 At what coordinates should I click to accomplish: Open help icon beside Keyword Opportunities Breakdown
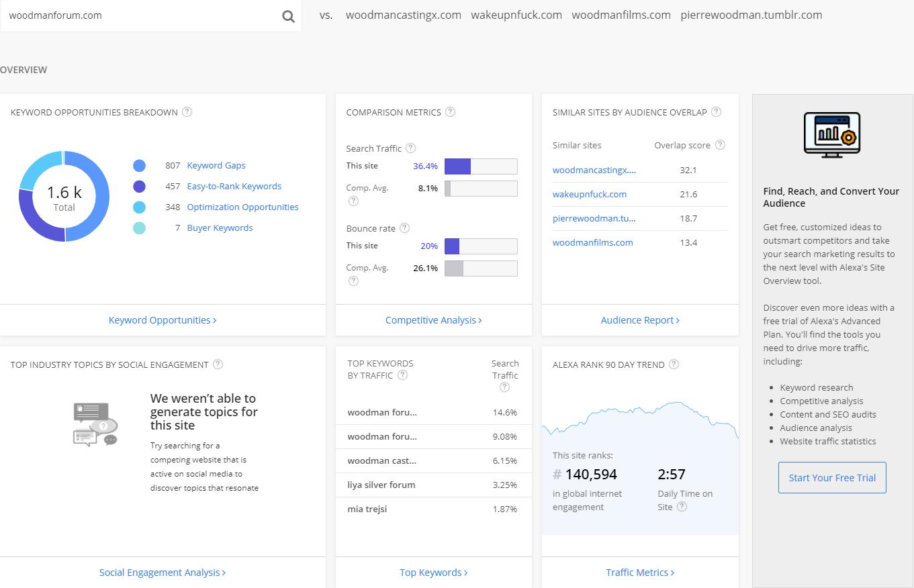coord(187,112)
